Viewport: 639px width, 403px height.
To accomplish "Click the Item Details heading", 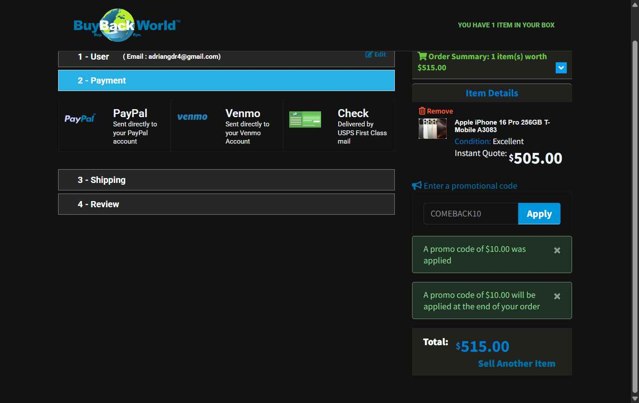I will pyautogui.click(x=491, y=93).
